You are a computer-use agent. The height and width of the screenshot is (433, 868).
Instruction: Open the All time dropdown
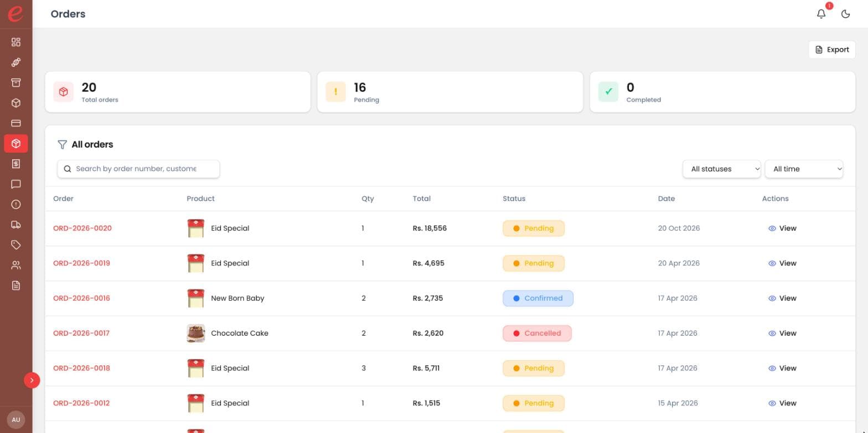(804, 169)
